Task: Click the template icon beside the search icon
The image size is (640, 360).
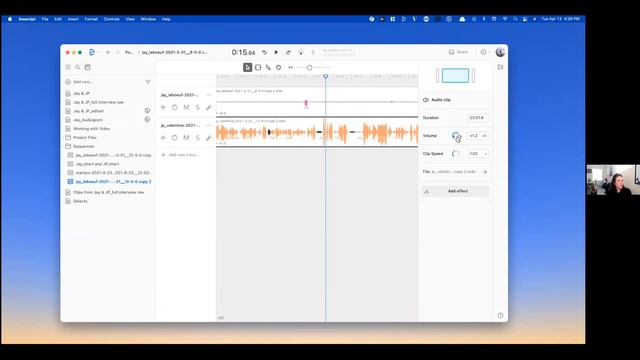Action: click(88, 67)
